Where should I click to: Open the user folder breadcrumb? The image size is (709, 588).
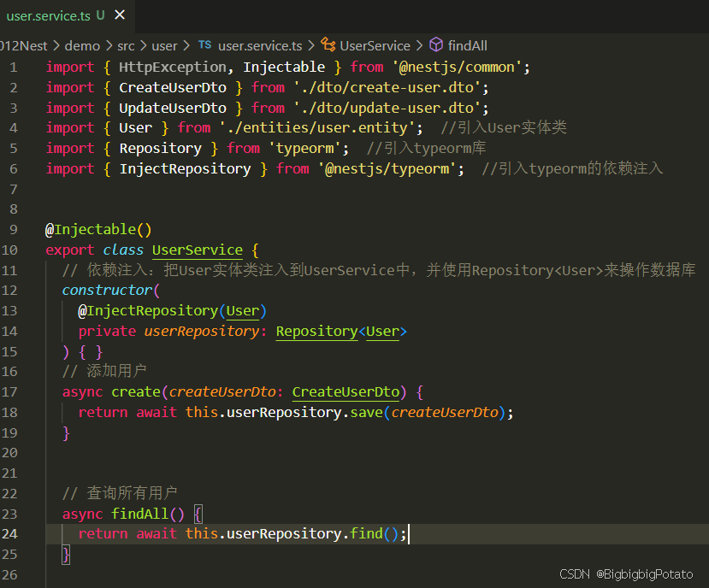coord(164,45)
